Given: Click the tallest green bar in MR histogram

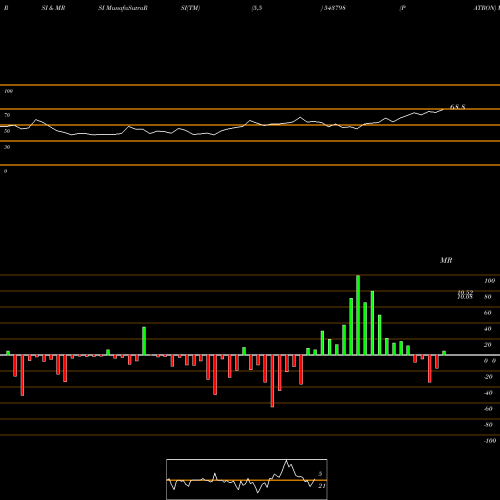Looking at the screenshot, I should [358, 315].
